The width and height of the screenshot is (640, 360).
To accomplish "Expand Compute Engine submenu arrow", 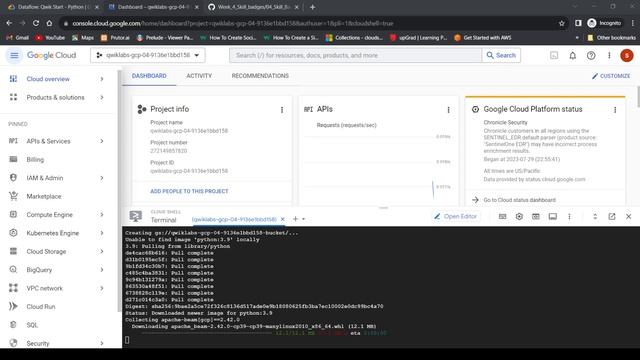I will 102,214.
